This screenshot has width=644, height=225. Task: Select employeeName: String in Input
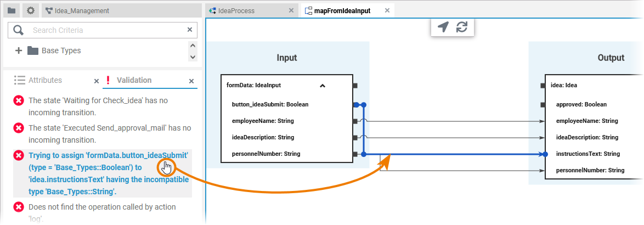(x=263, y=121)
